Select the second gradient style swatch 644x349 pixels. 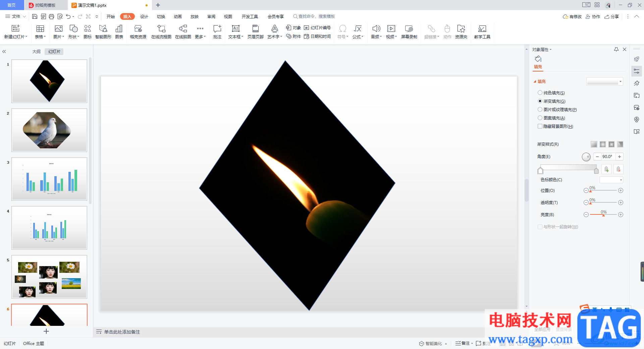603,144
